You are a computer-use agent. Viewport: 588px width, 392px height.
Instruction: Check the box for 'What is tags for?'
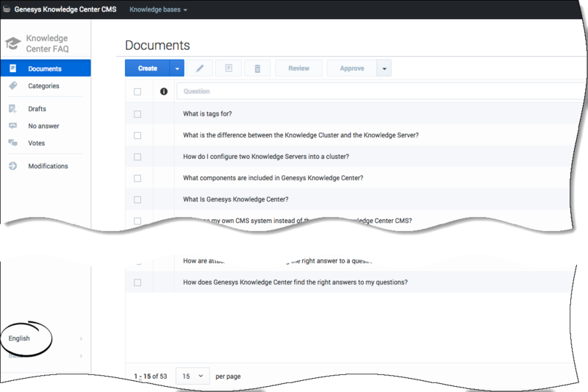pos(137,114)
